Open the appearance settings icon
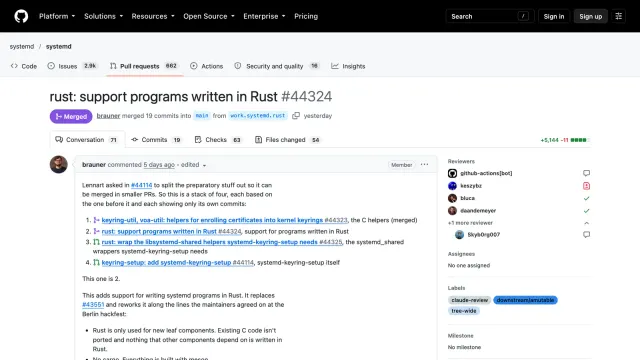 (x=618, y=16)
